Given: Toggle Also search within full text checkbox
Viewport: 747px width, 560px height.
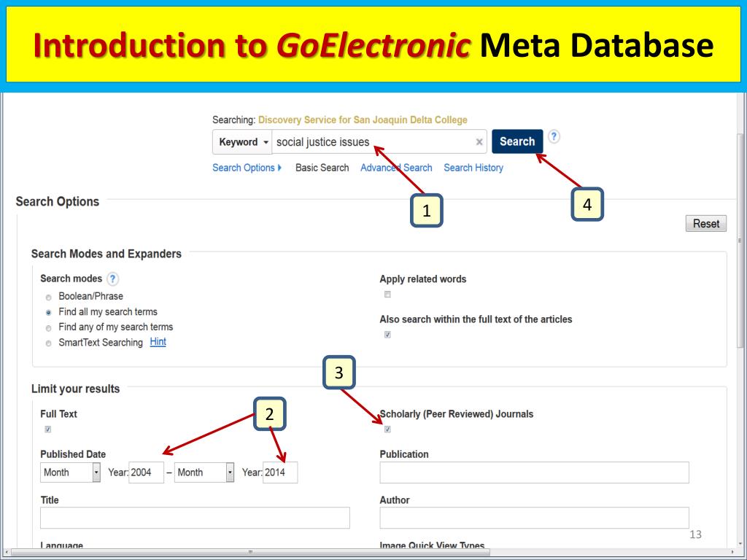Looking at the screenshot, I should 387,335.
